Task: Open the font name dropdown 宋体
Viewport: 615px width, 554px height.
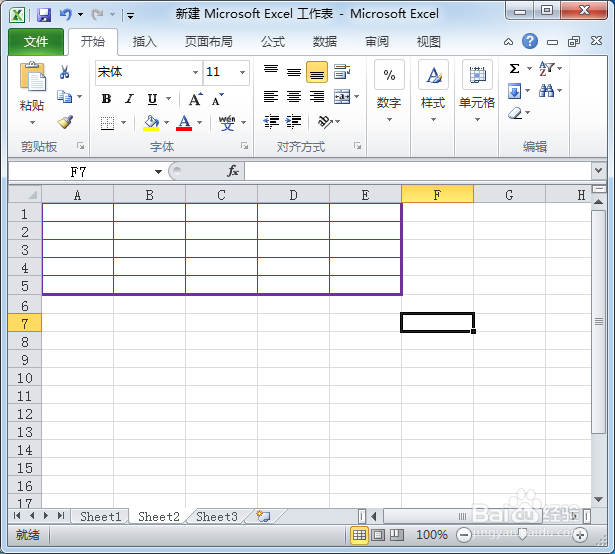Action: coord(195,73)
